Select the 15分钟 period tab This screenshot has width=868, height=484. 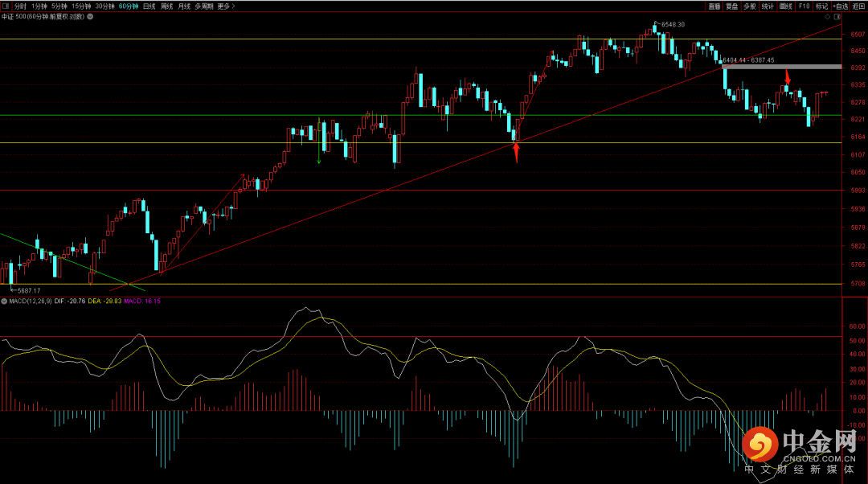pos(81,6)
